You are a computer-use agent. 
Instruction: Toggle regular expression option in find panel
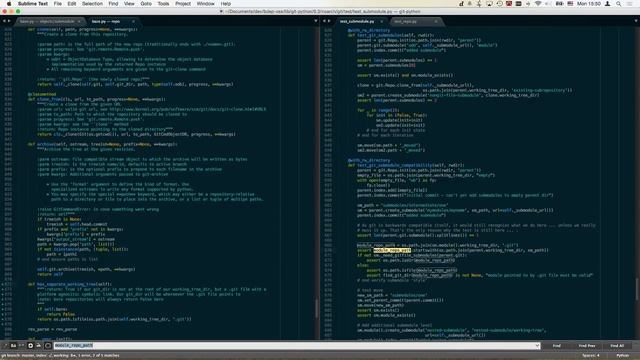(5, 345)
